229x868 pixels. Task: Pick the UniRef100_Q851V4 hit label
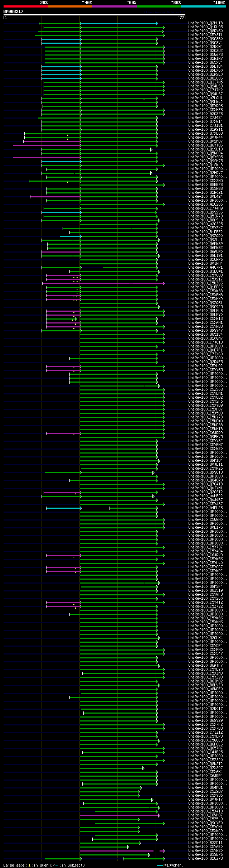(x=205, y=335)
